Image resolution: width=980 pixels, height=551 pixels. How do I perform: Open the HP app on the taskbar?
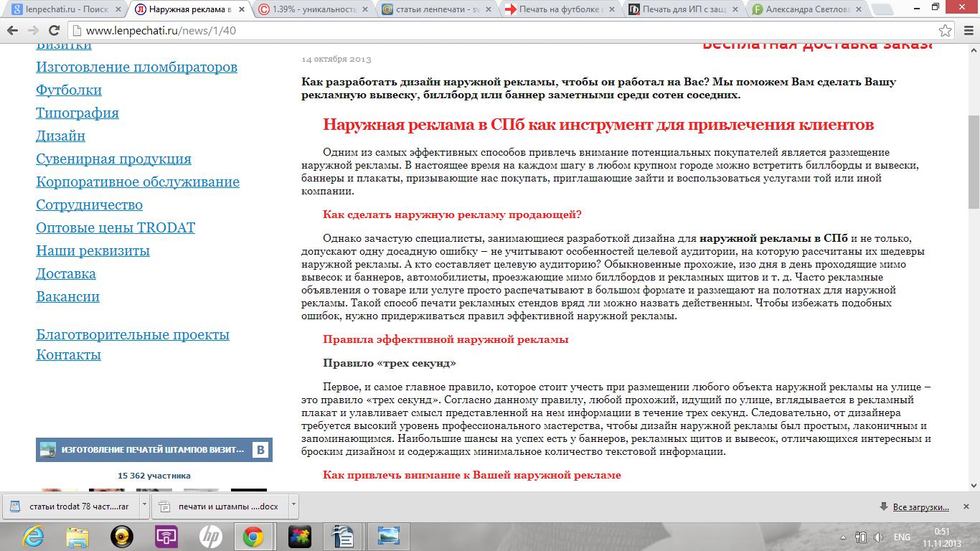[210, 537]
